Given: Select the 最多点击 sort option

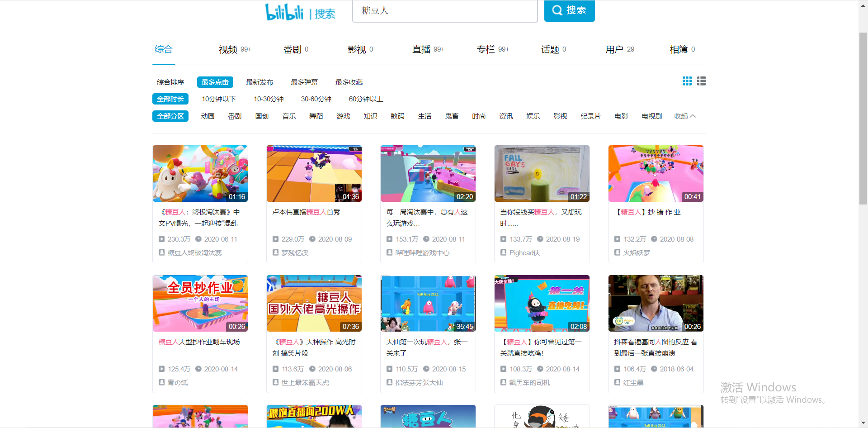Looking at the screenshot, I should pyautogui.click(x=215, y=82).
